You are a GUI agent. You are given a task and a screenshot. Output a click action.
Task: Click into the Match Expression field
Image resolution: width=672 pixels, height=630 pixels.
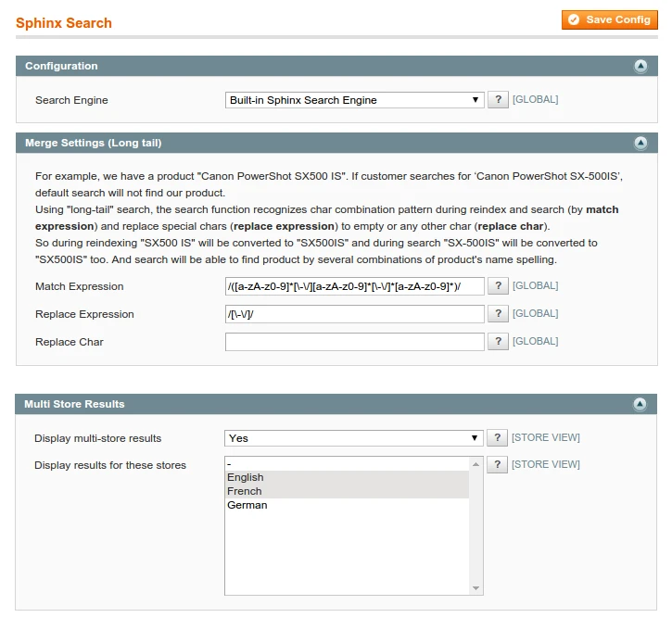point(355,286)
